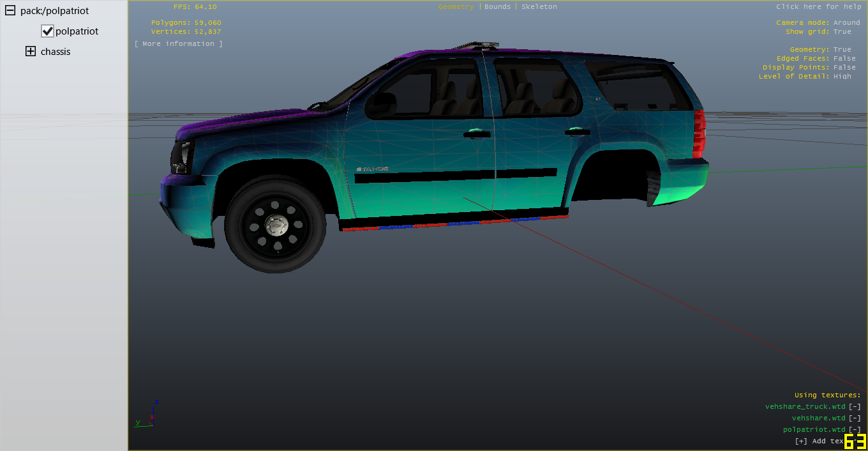This screenshot has height=451, width=868.
Task: Click the 'Click here for help' link
Action: [x=818, y=6]
